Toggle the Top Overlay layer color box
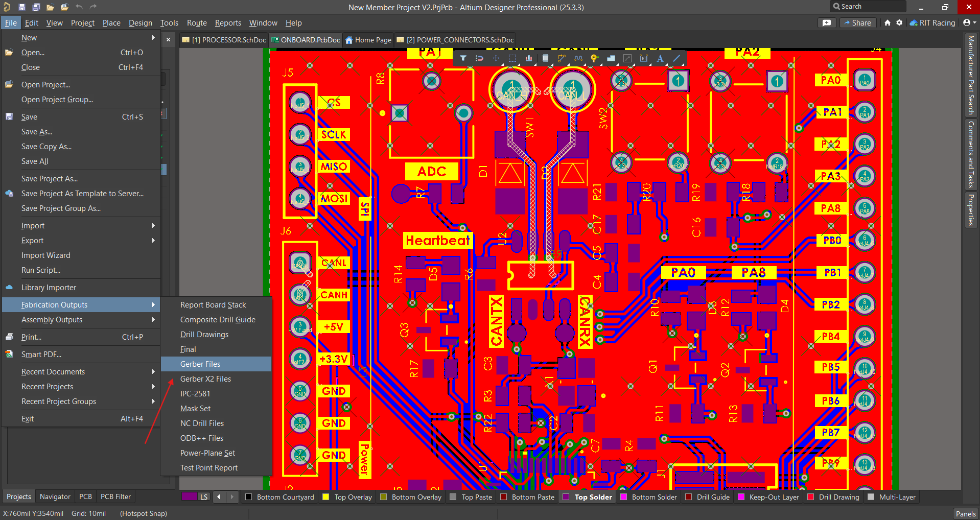Screen dimensions: 980x520 (325, 497)
